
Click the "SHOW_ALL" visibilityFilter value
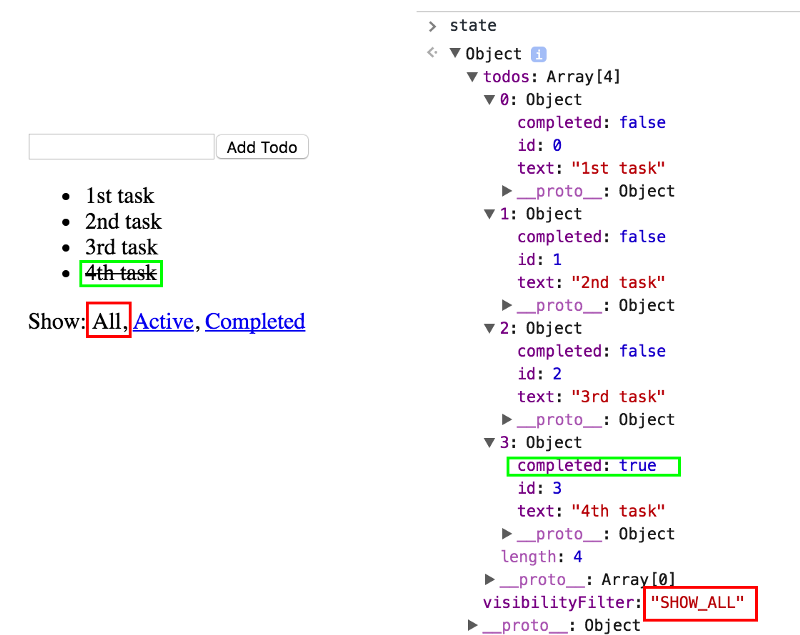pyautogui.click(x=697, y=602)
